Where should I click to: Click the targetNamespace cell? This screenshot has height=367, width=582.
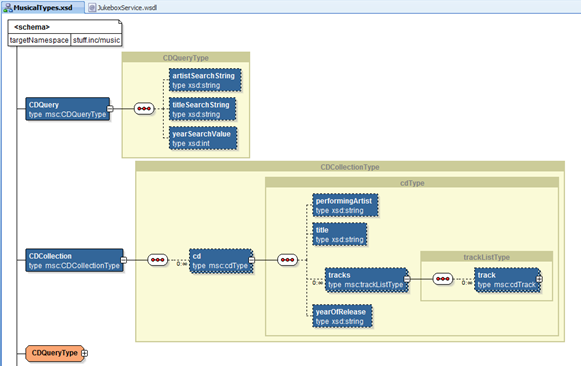coord(39,40)
